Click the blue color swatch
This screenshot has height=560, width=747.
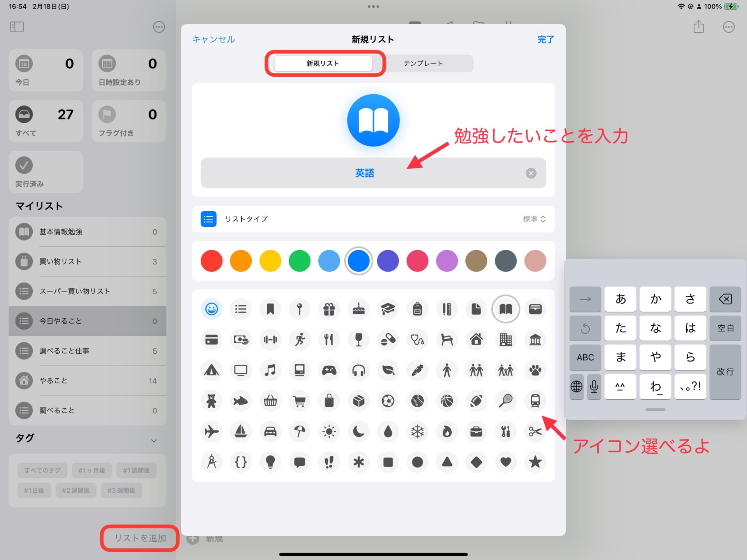coord(358,261)
